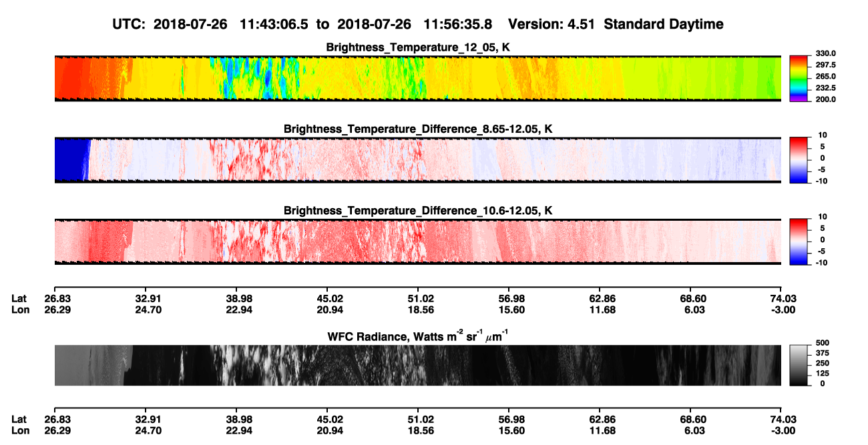Screen dimensions: 868x445
Task: Click the 8.65-12.05 difference image strip
Action: click(418, 159)
